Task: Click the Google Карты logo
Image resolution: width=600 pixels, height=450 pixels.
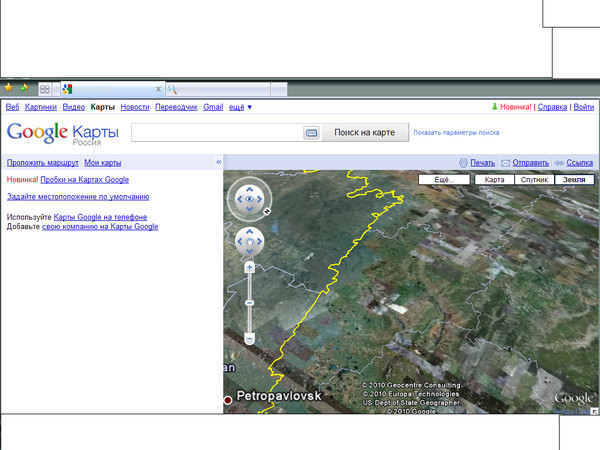Action: (63, 134)
